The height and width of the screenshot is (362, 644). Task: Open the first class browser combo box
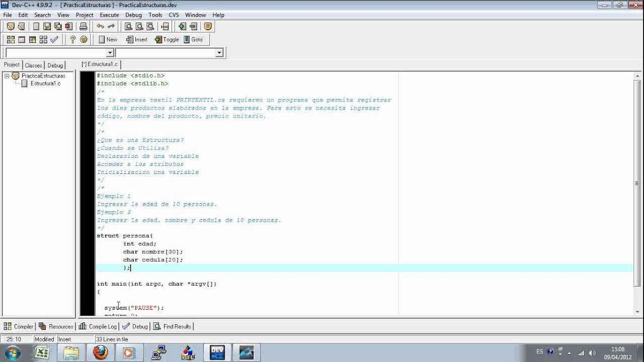coord(59,53)
